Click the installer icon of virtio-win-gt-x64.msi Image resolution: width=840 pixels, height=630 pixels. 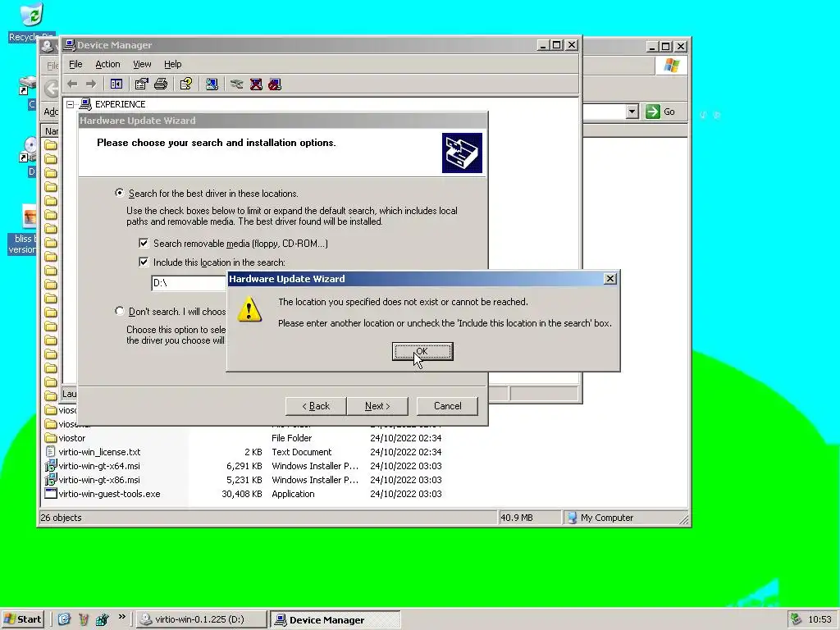50,466
